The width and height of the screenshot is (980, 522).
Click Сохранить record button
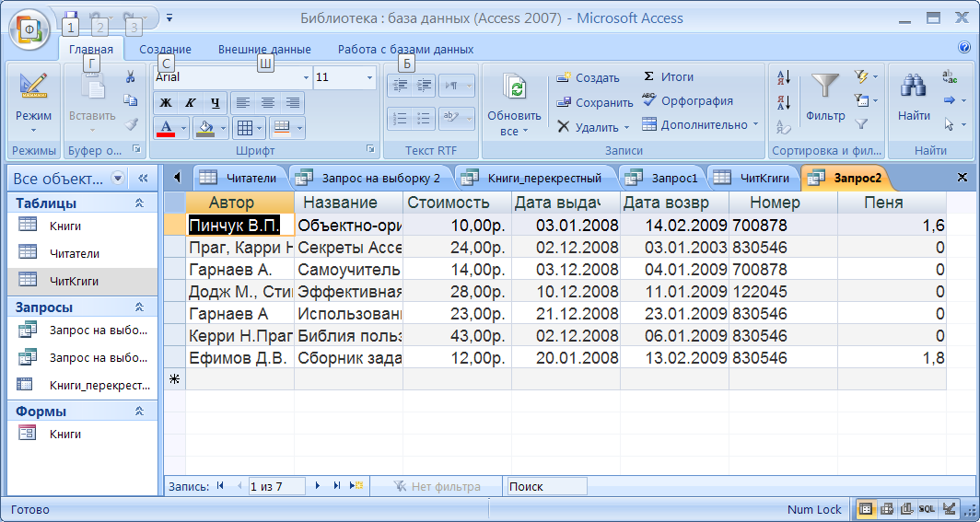click(x=594, y=102)
